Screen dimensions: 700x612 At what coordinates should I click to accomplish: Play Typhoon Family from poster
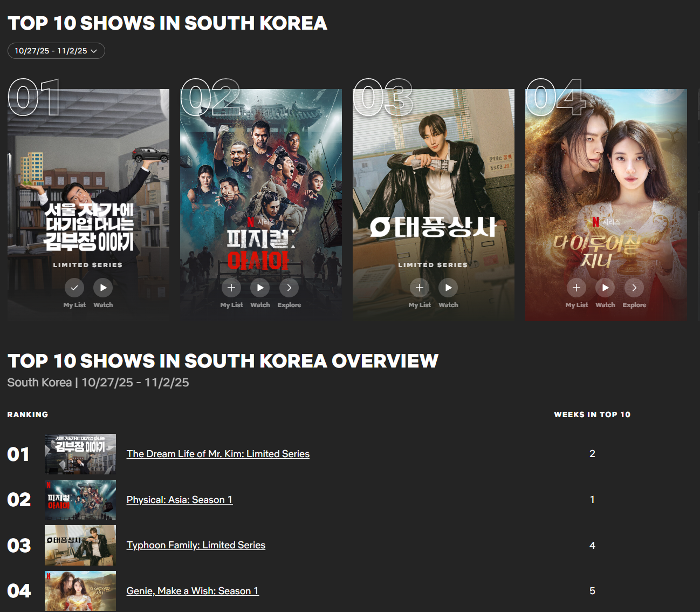448,288
